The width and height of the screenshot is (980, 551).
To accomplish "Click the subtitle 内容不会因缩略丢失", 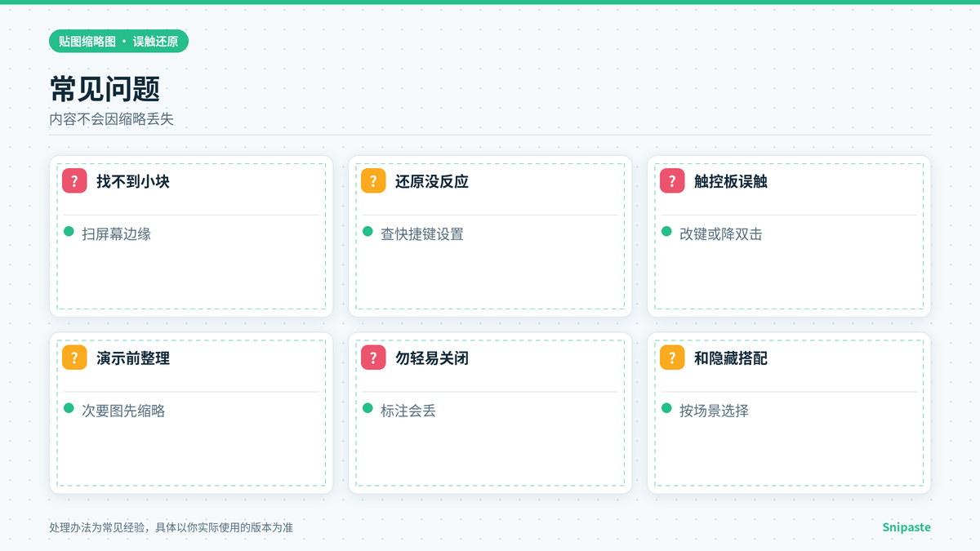I will [x=112, y=119].
